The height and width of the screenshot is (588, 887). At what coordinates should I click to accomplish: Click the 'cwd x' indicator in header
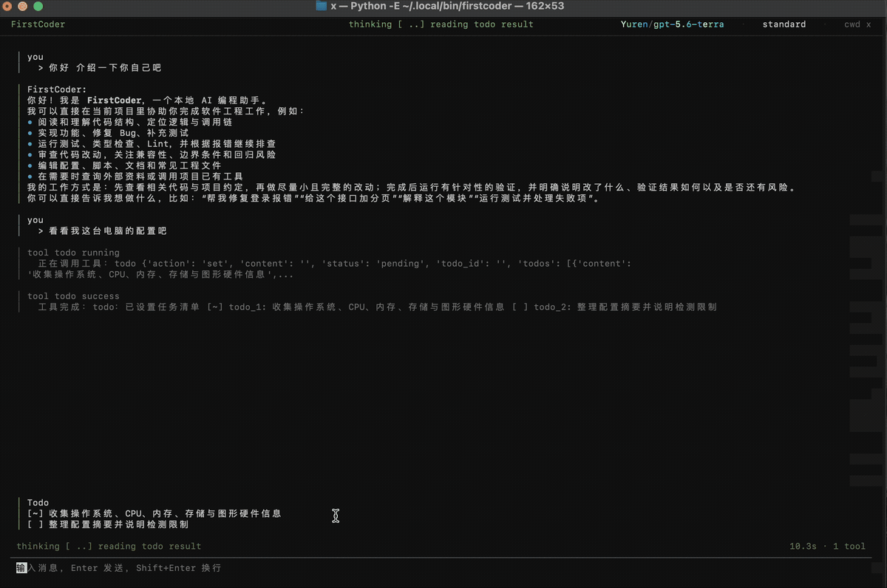(x=857, y=24)
